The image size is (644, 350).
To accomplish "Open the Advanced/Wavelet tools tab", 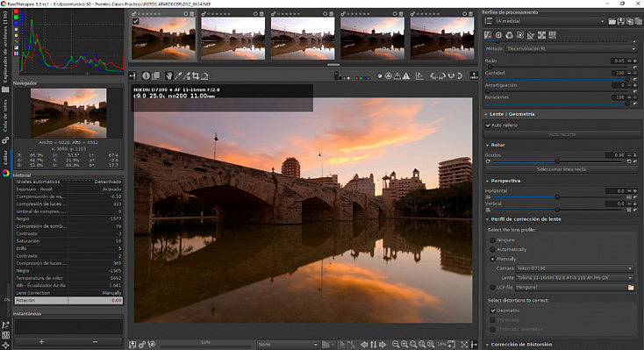I will (520, 35).
